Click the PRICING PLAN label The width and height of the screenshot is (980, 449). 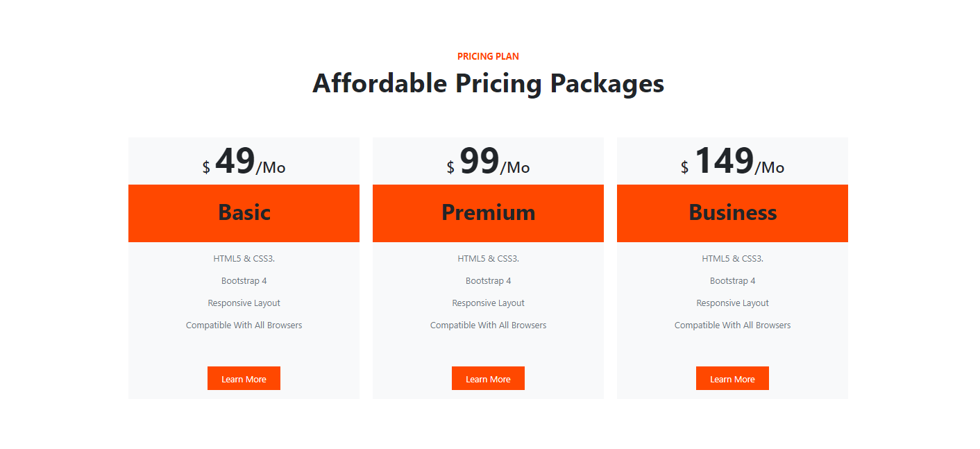tap(488, 56)
